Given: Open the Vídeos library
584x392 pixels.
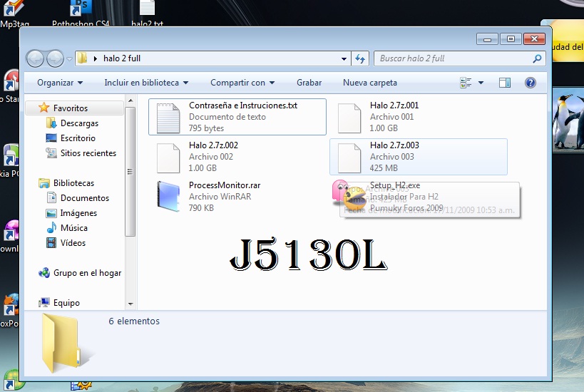Looking at the screenshot, I should click(73, 243).
